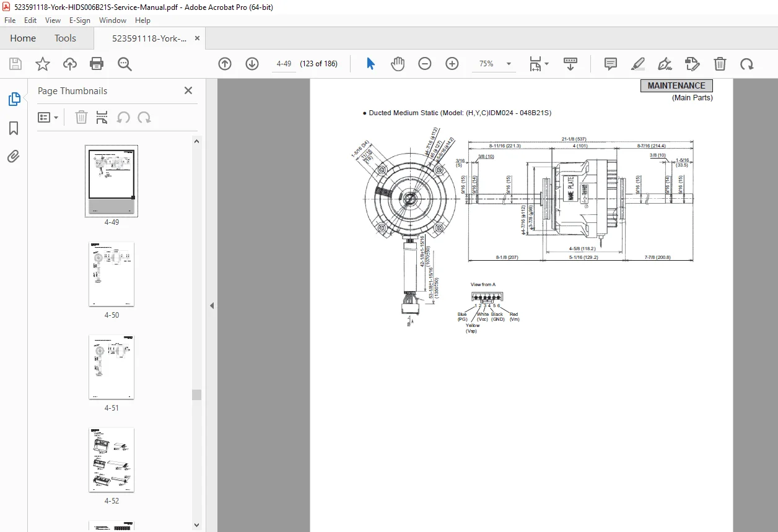Click the upload to cloud icon

[70, 64]
